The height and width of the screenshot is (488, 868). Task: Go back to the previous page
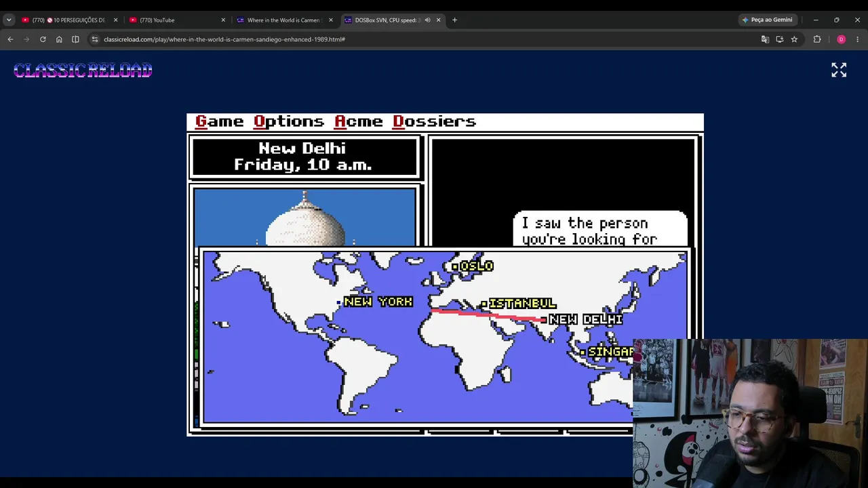(x=10, y=39)
